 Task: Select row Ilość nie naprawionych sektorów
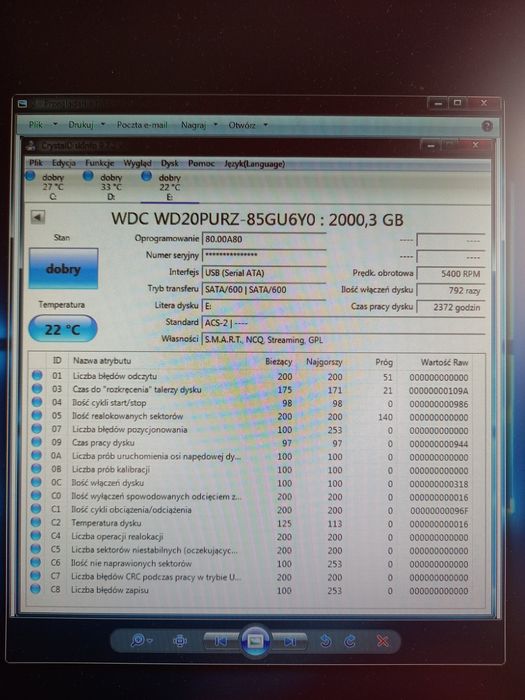pos(252,563)
